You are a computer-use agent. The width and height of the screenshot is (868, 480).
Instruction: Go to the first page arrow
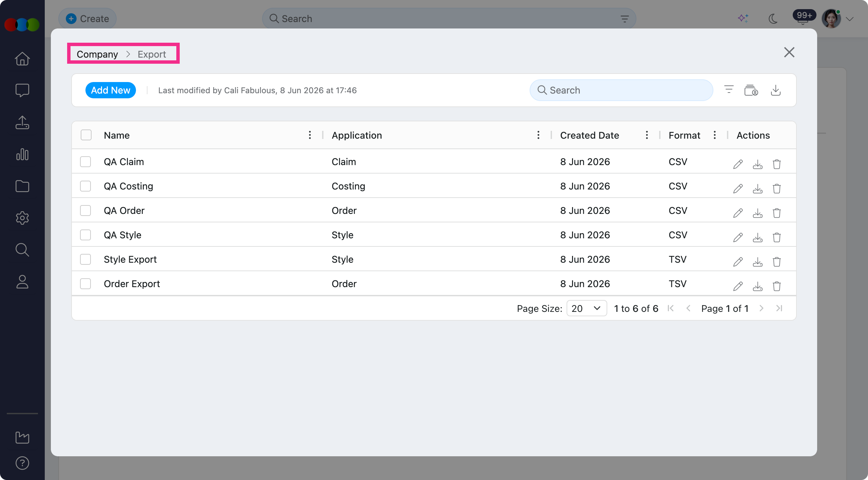pyautogui.click(x=670, y=308)
